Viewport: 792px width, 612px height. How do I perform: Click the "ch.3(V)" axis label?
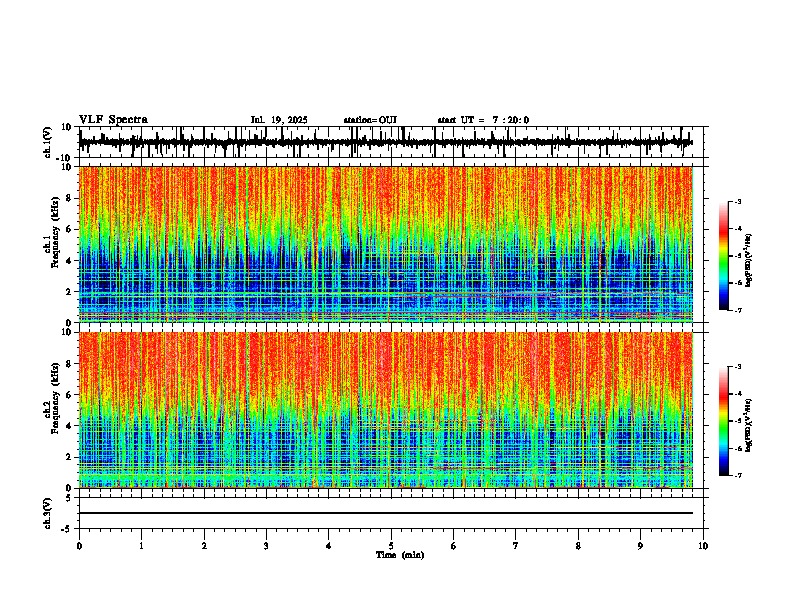click(x=48, y=513)
